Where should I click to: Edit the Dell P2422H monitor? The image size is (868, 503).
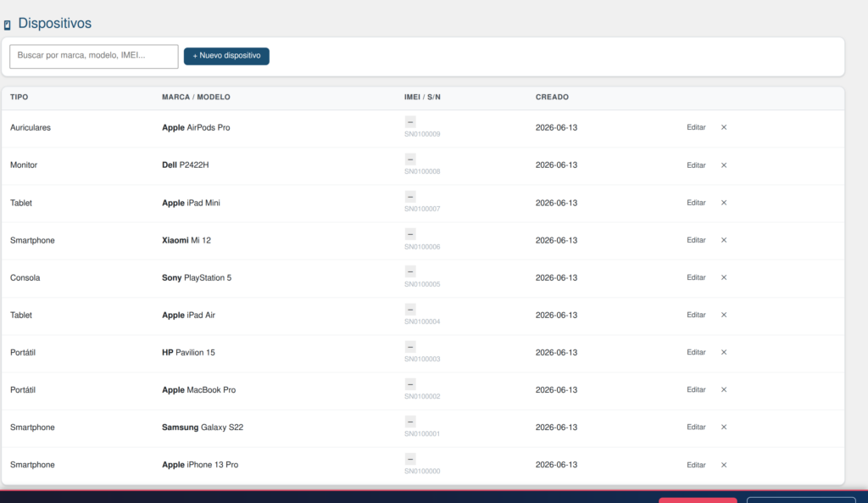tap(696, 165)
